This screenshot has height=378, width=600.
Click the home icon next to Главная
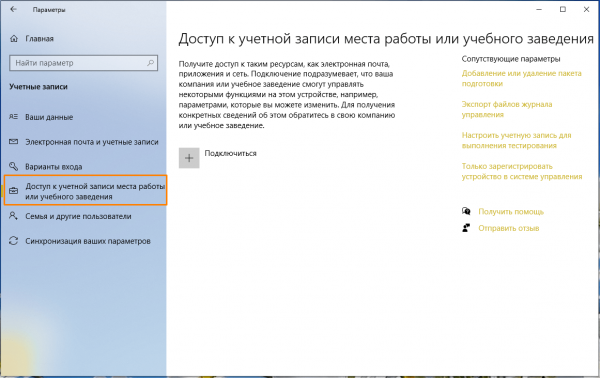pyautogui.click(x=14, y=39)
